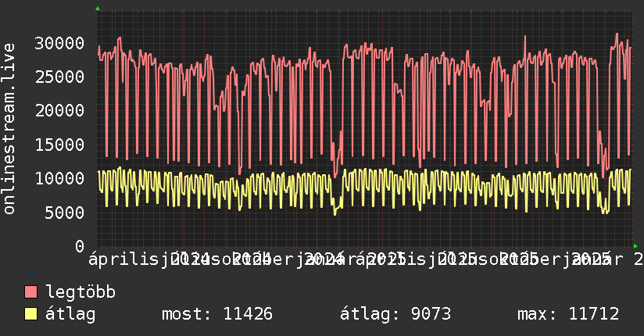The image size is (644, 336).
Task: Click the pink legtöbb legend color swatch
Action: (x=30, y=292)
